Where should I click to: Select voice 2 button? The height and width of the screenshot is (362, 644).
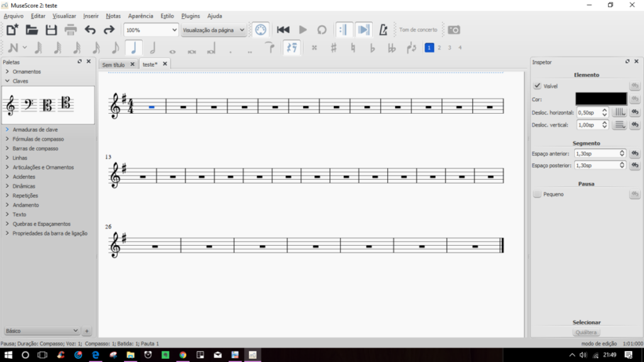tap(439, 48)
